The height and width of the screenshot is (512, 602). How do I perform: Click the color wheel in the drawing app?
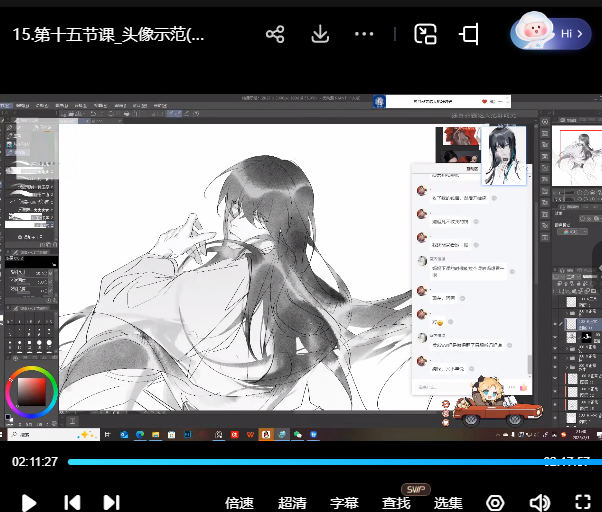pos(29,391)
